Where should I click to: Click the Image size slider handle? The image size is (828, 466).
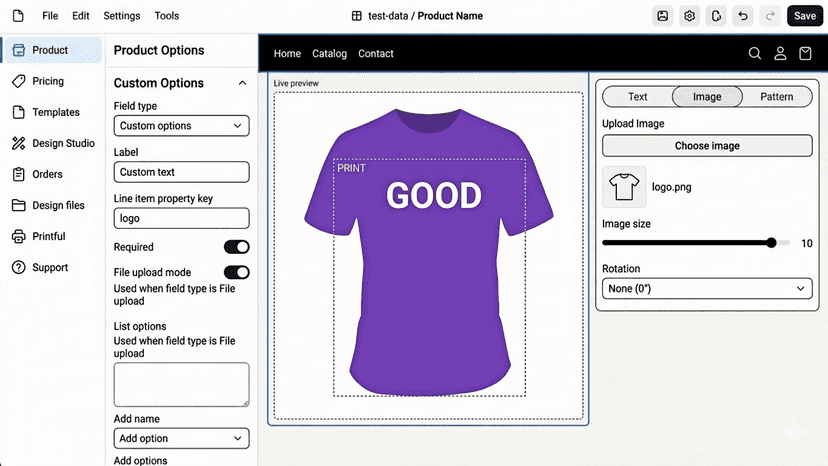tap(771, 243)
